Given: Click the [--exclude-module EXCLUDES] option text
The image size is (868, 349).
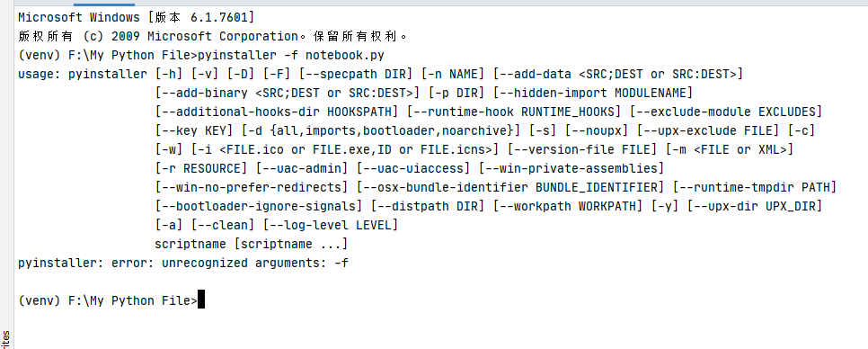Looking at the screenshot, I should 726,112.
